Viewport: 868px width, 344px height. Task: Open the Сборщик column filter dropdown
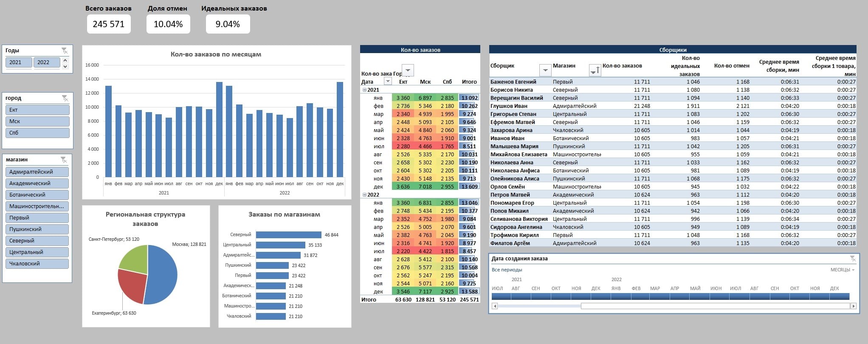pyautogui.click(x=544, y=70)
